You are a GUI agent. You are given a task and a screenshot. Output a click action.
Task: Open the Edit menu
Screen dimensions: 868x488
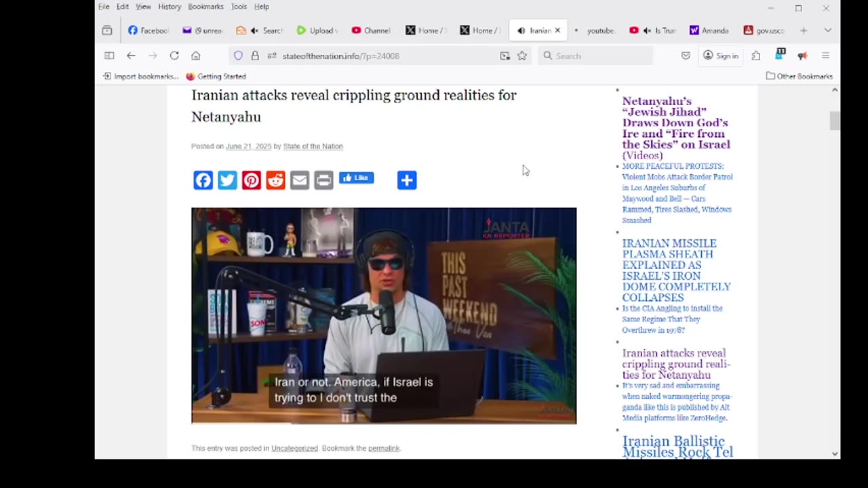[123, 7]
